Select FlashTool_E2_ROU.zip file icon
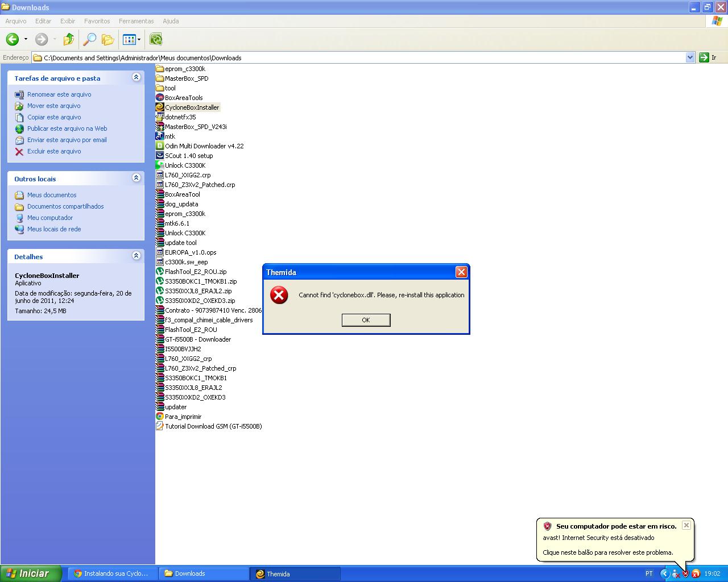This screenshot has width=728, height=582. pos(160,272)
